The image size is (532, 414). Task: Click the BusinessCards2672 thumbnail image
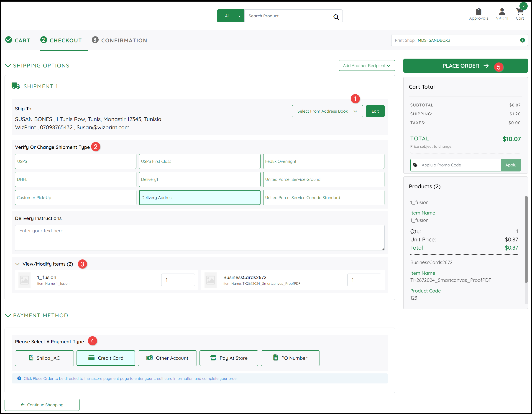click(210, 280)
